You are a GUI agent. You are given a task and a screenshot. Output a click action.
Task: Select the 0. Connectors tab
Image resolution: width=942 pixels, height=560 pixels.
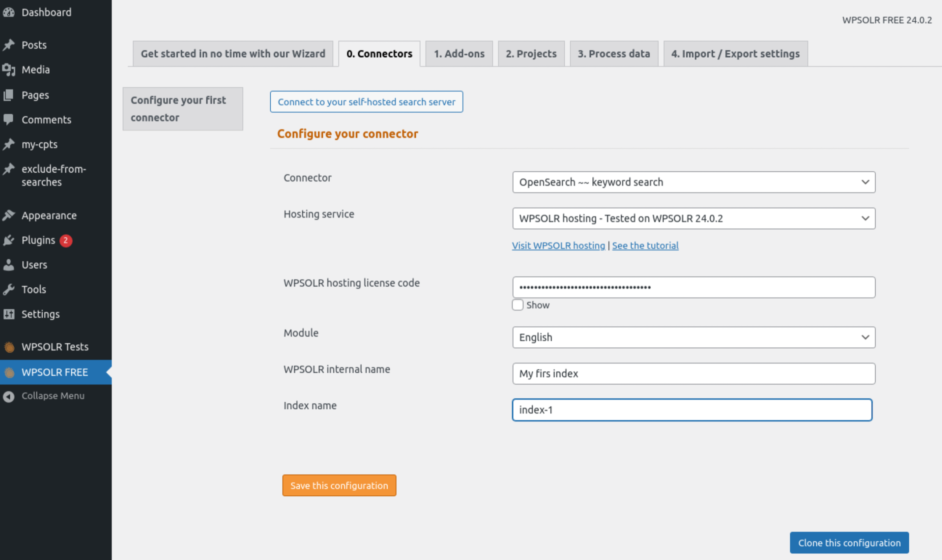pos(379,54)
